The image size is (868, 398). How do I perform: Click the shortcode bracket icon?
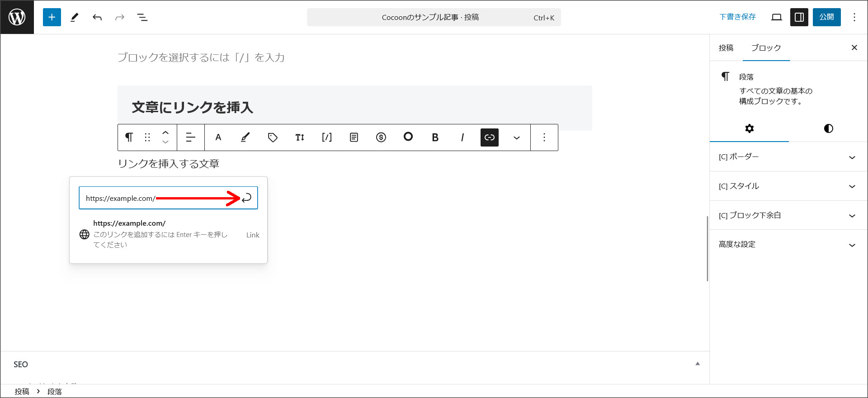[x=326, y=137]
